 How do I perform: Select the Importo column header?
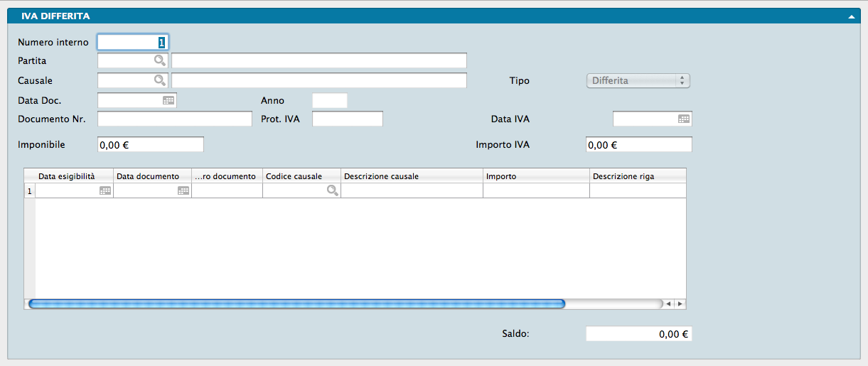[536, 176]
